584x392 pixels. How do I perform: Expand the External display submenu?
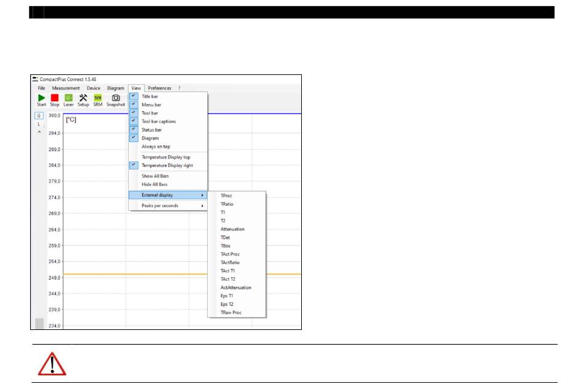(x=168, y=195)
